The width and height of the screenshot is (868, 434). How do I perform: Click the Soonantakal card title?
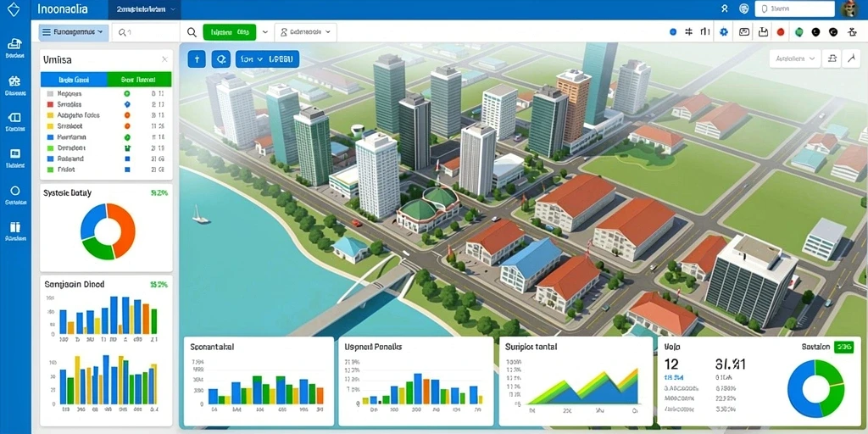(x=212, y=347)
